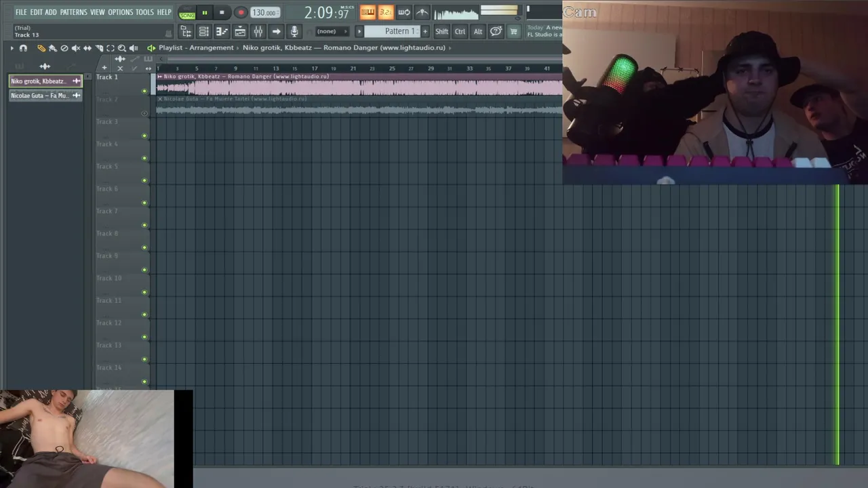Screen dimensions: 868x488
Task: Open the Playlist view from toolbar
Action: [x=185, y=32]
